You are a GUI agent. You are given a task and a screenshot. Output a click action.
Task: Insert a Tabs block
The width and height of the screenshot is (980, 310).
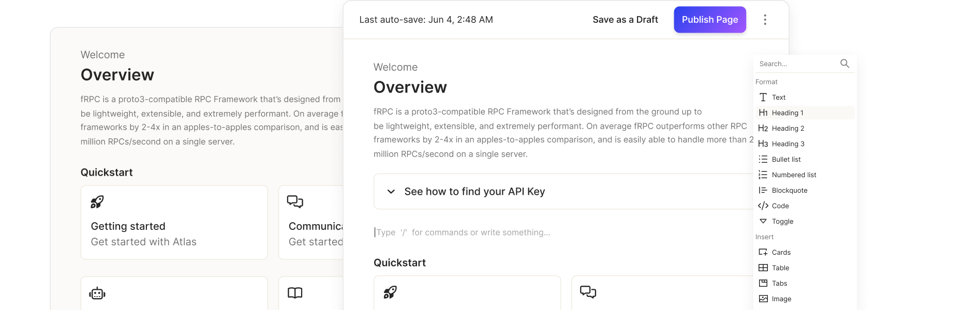coord(805,283)
